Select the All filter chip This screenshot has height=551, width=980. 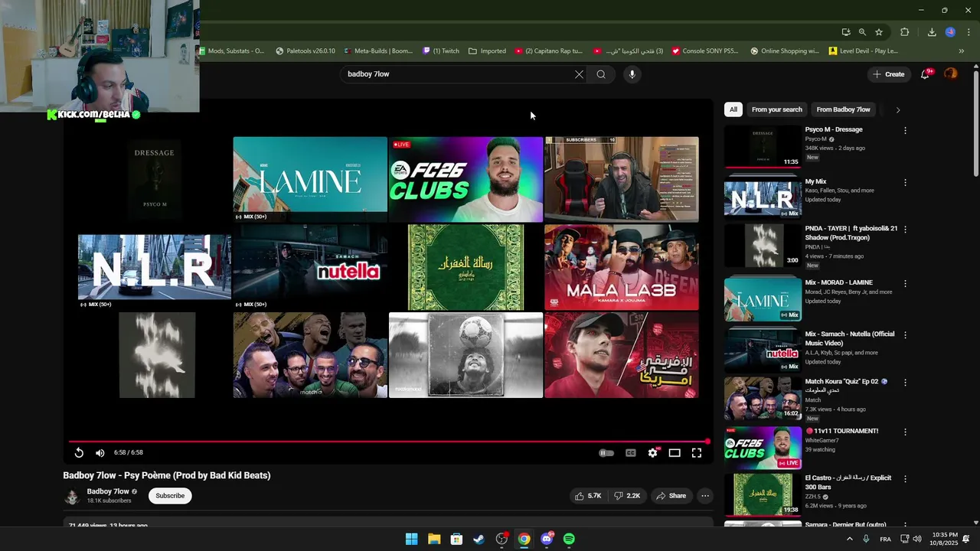point(733,109)
